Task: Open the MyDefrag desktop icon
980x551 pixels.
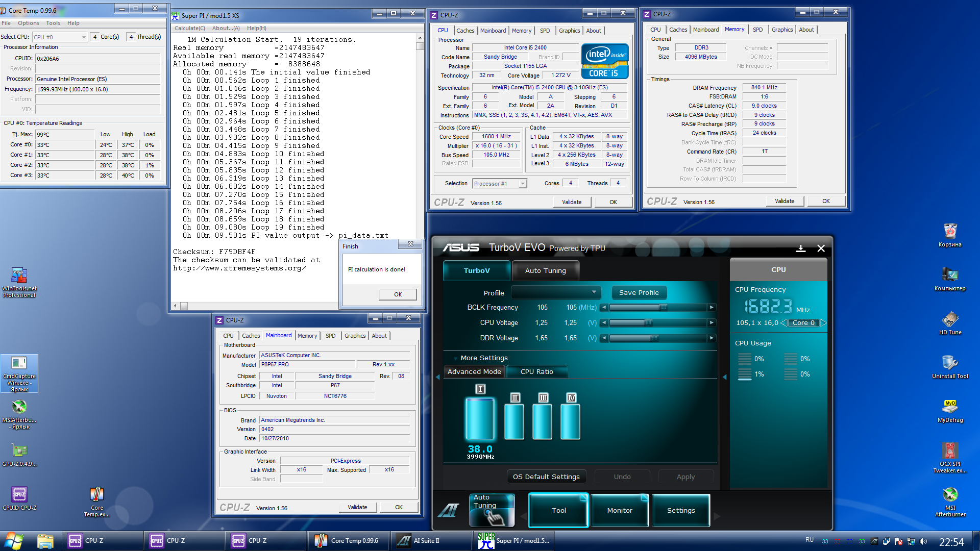Action: pyautogui.click(x=950, y=411)
